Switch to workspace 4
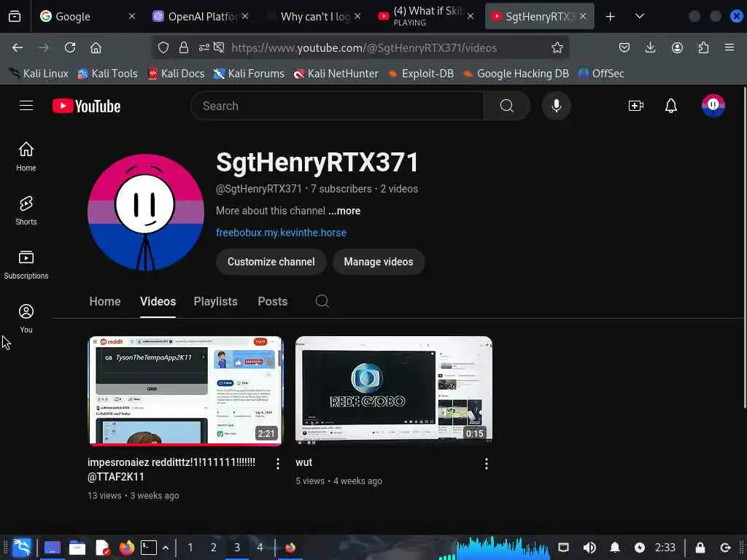 coord(260,548)
